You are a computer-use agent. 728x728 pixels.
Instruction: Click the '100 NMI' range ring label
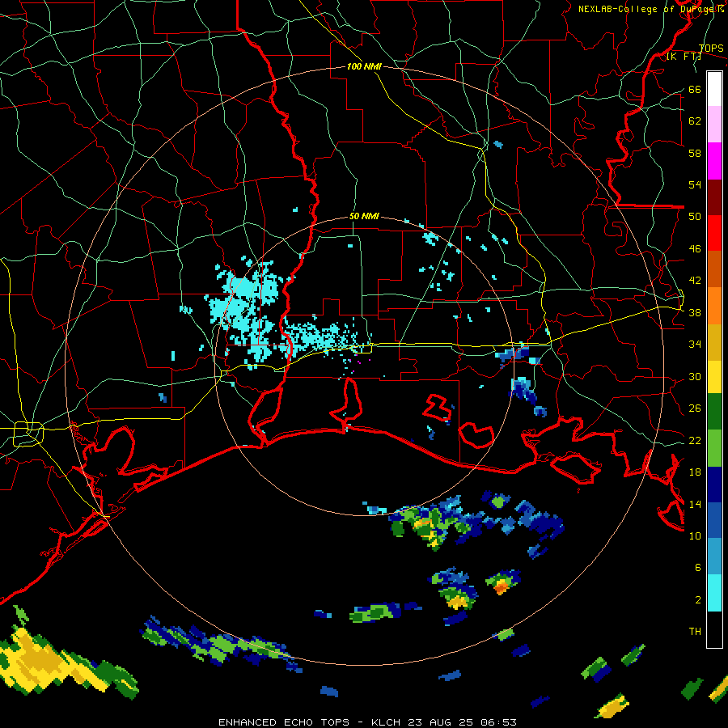(x=364, y=66)
